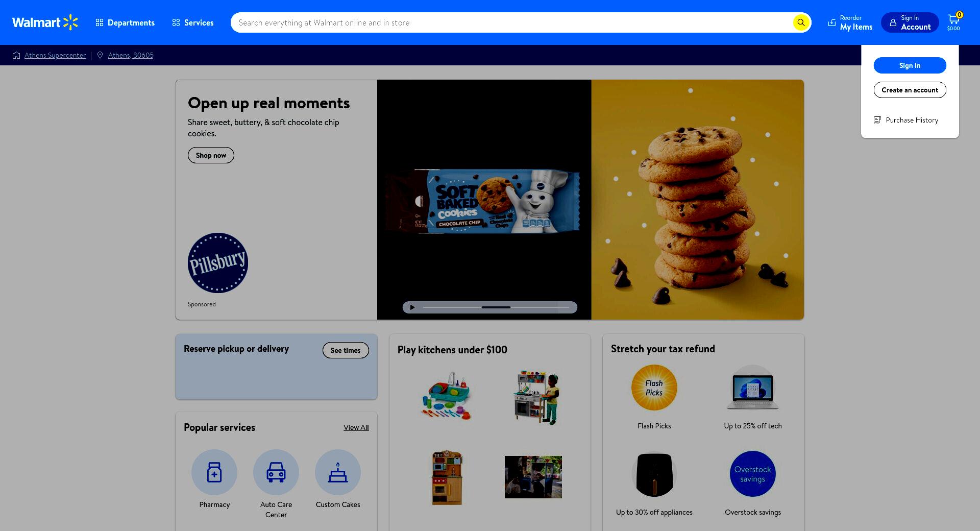
Task: Click the Purchase History receipt icon
Action: (x=877, y=120)
